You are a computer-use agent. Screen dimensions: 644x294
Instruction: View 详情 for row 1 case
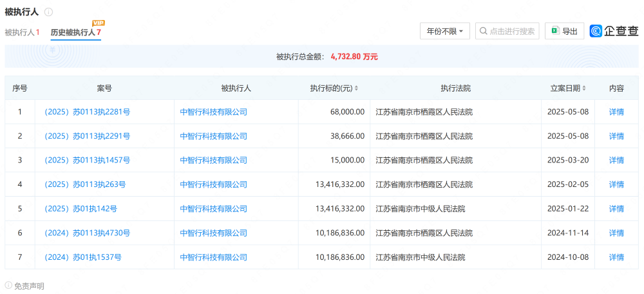tap(616, 112)
